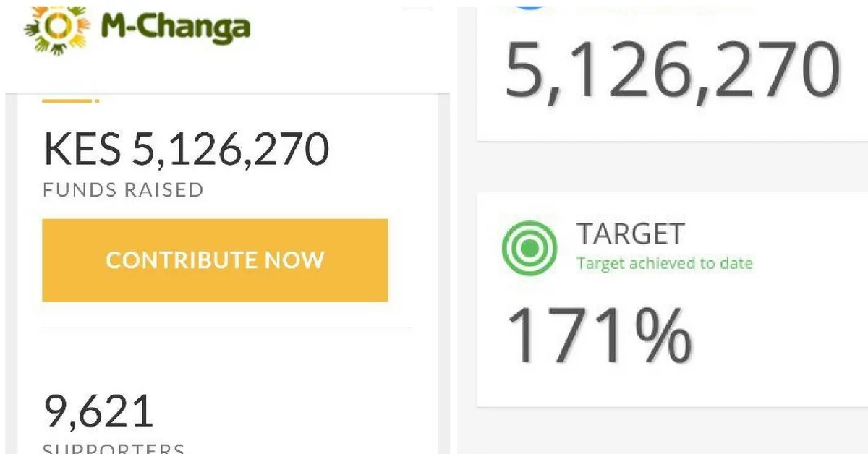Click empty area of the TARGET card
This screenshot has height=454, width=868.
point(781,333)
